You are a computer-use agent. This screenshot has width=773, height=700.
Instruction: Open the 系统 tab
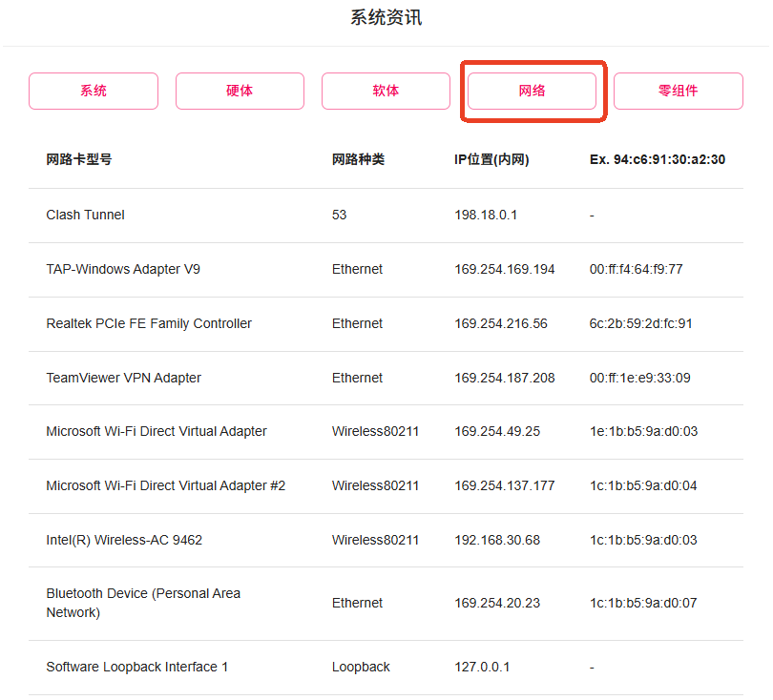tap(94, 92)
